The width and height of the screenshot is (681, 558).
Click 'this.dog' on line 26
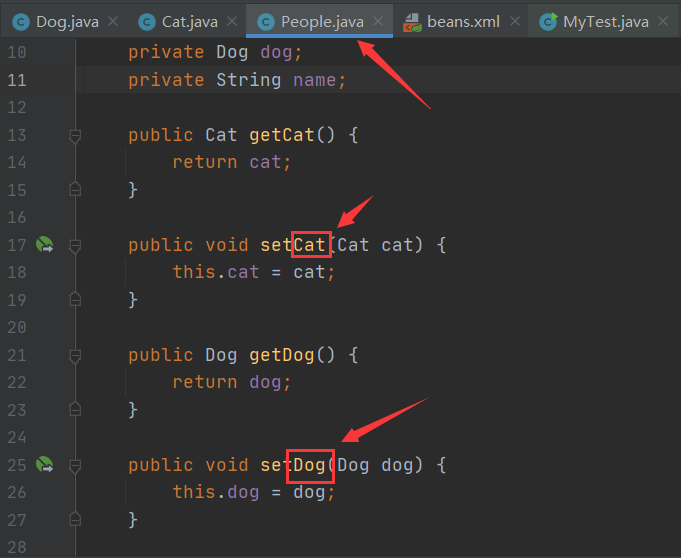216,493
